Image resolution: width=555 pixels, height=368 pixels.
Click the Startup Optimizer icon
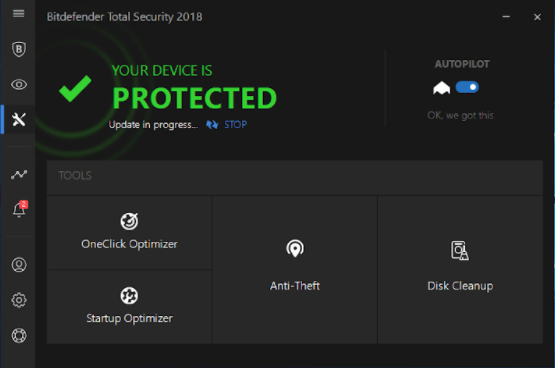[x=129, y=295]
